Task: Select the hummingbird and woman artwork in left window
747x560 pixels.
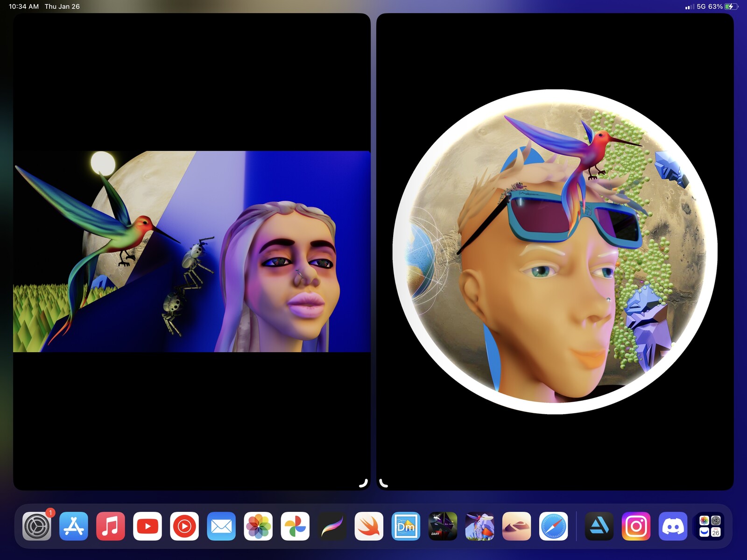Action: [x=191, y=251]
